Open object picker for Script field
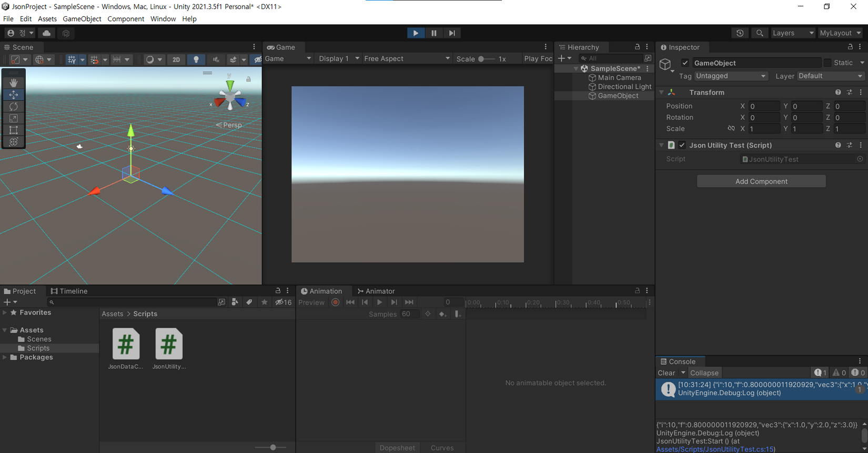The height and width of the screenshot is (453, 868). coord(860,159)
